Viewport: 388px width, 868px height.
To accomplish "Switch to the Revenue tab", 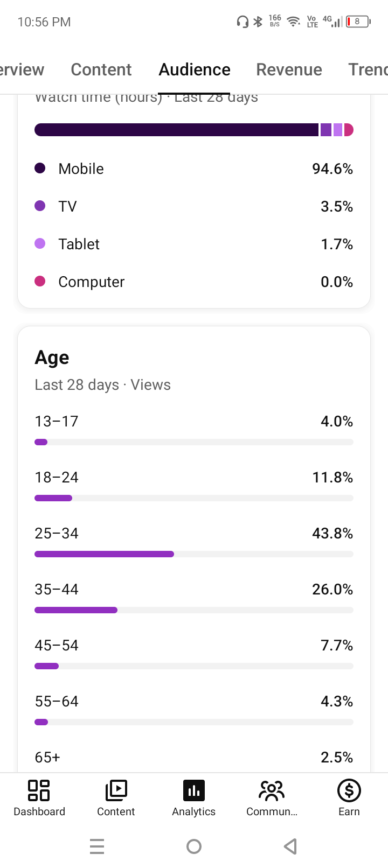I will point(289,69).
